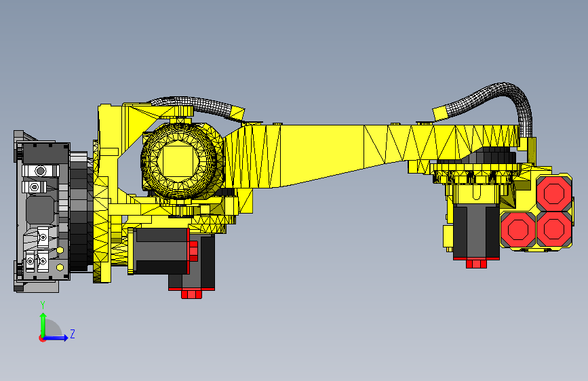Image resolution: width=588 pixels, height=381 pixels.
Task: Select the dark ribbed cylinder next to the base plate
Action: tap(79, 211)
